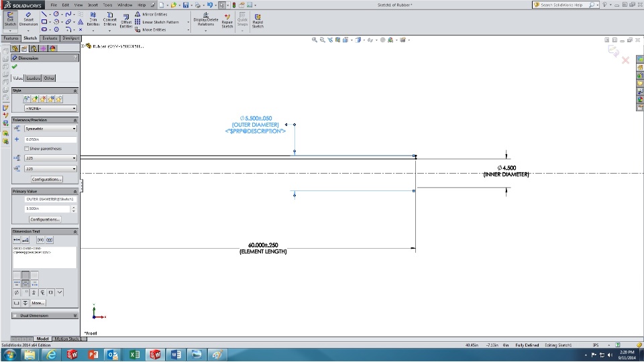Select the Sketch Fillet tool

68,29
